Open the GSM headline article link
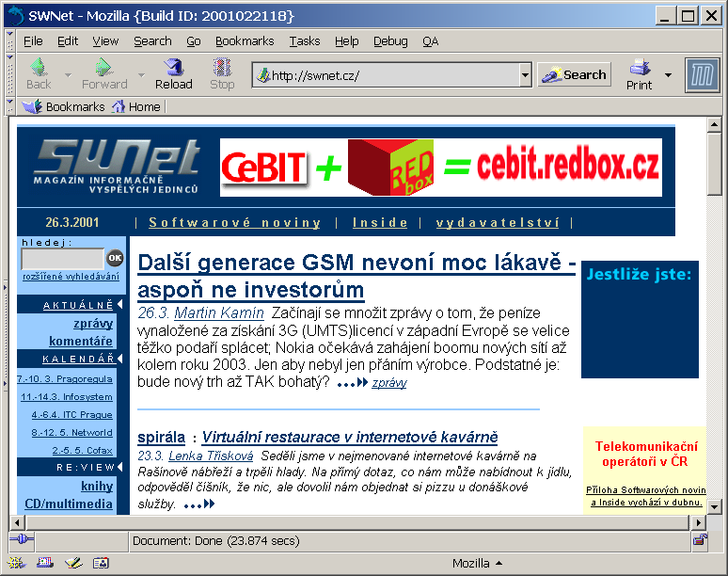This screenshot has width=728, height=576. pyautogui.click(x=356, y=276)
